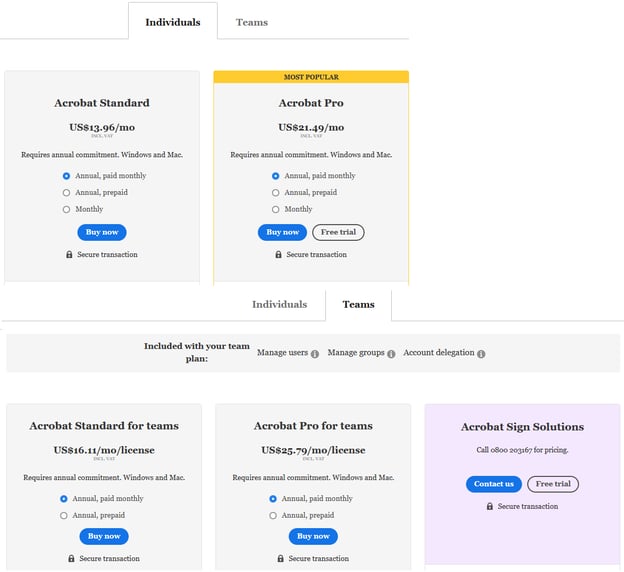
Task: Click the Acrobat Standard for teams heading
Action: click(x=104, y=426)
